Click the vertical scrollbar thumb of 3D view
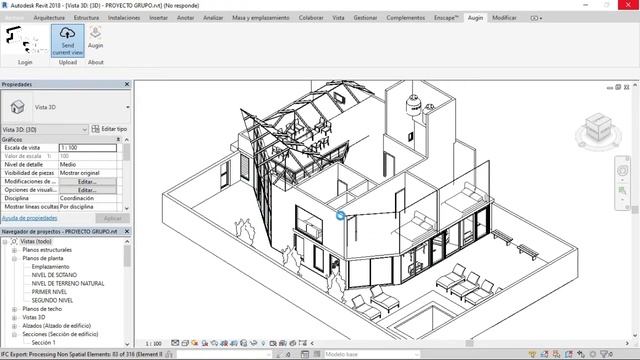The width and height of the screenshot is (640, 360). click(x=635, y=210)
